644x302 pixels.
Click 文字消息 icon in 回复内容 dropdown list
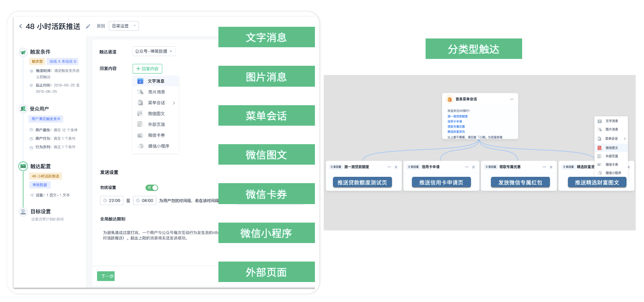140,81
